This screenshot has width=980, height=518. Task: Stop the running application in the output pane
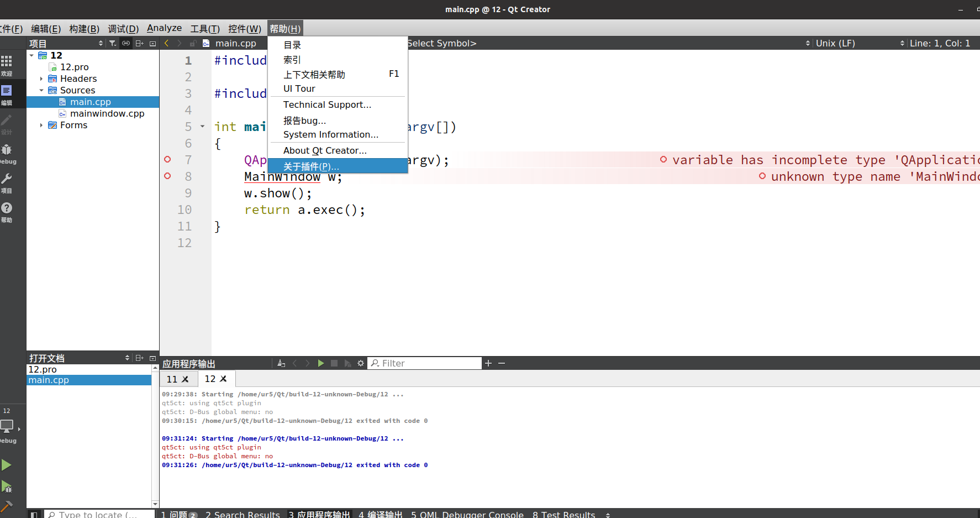(x=334, y=363)
